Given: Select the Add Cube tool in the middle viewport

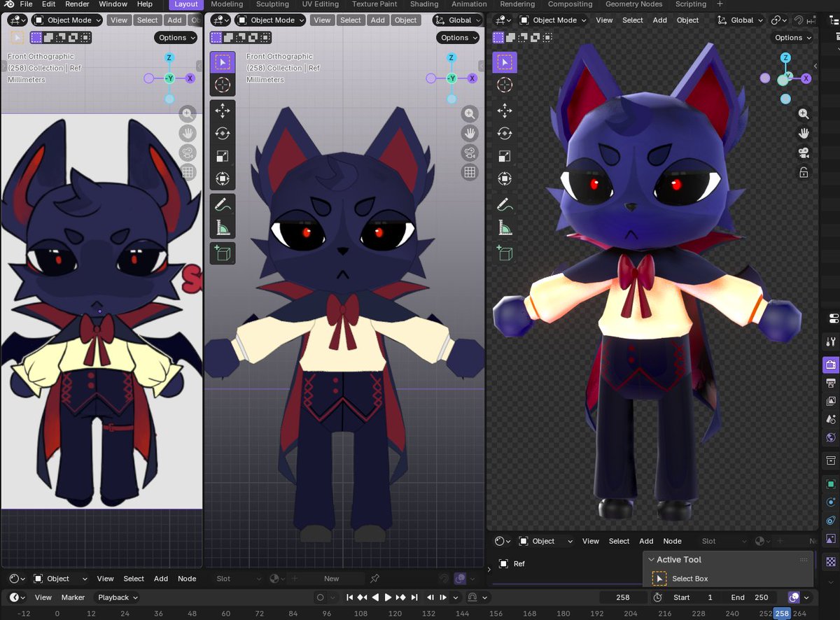Looking at the screenshot, I should (223, 253).
